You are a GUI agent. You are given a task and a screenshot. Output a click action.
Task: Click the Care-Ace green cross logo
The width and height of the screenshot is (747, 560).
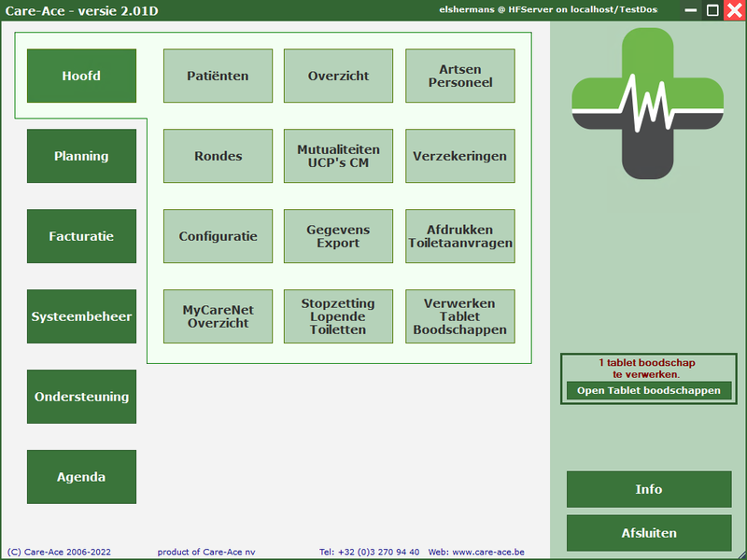tap(648, 103)
